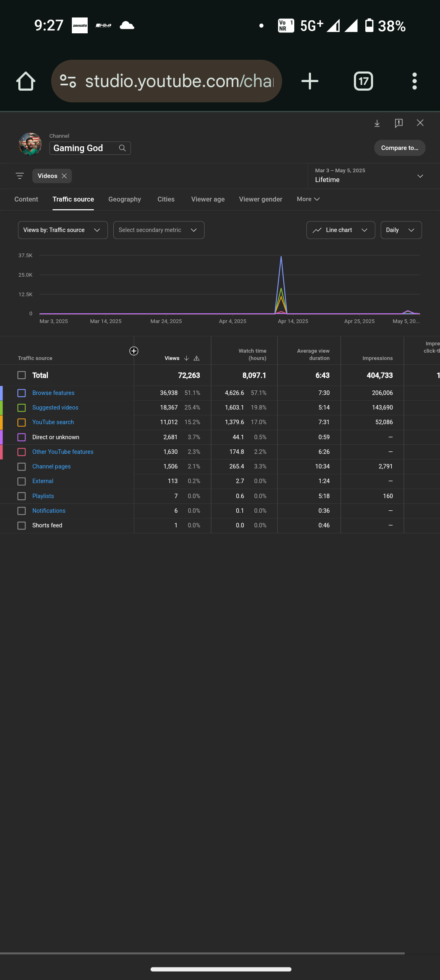Click the Apr 14, 2025 spike on chart
Viewport: 440px width, 980px height.
point(281,284)
